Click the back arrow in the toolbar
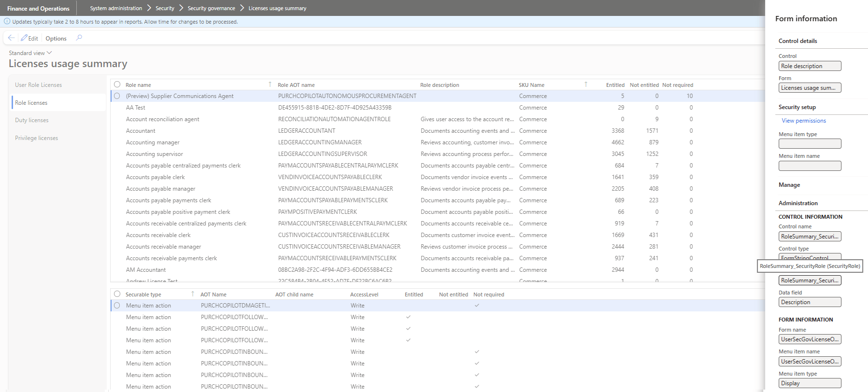This screenshot has height=392, width=868. pyautogui.click(x=11, y=38)
